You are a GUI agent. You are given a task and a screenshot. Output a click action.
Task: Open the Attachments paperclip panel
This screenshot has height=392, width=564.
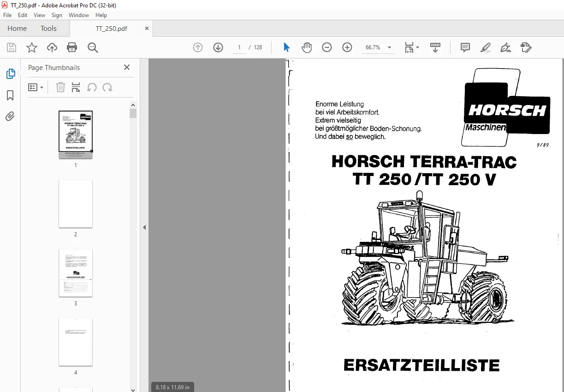click(x=10, y=117)
